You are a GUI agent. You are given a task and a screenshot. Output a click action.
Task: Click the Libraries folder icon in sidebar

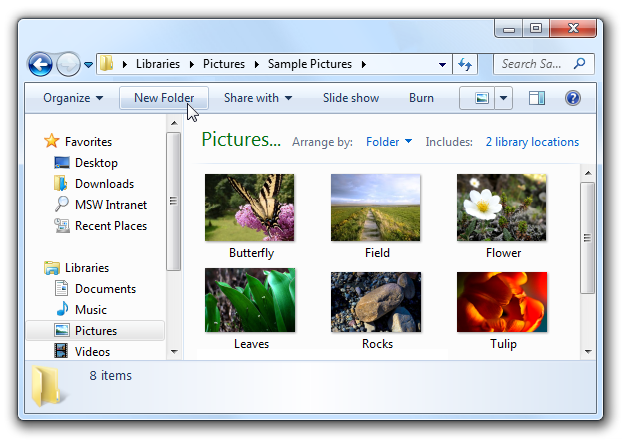[x=52, y=268]
